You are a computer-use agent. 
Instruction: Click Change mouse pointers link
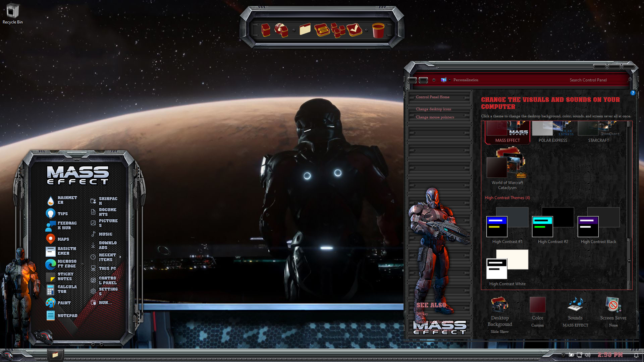tap(435, 117)
